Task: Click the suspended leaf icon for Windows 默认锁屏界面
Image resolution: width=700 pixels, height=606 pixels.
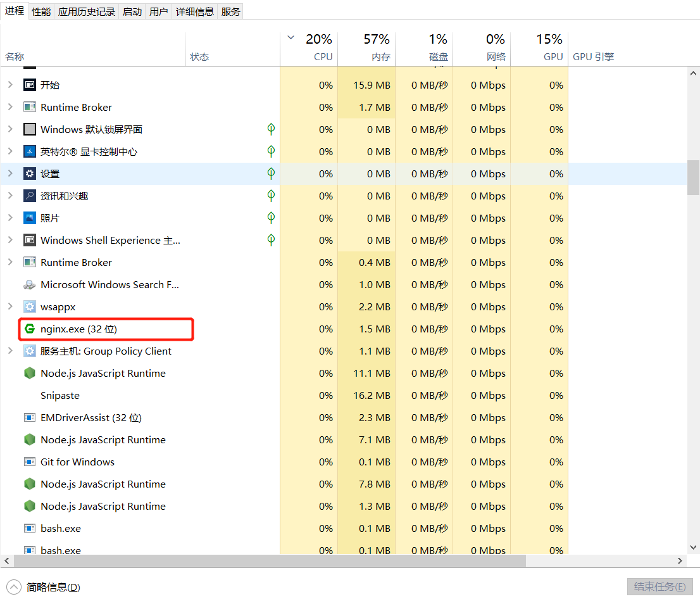Action: (x=271, y=129)
